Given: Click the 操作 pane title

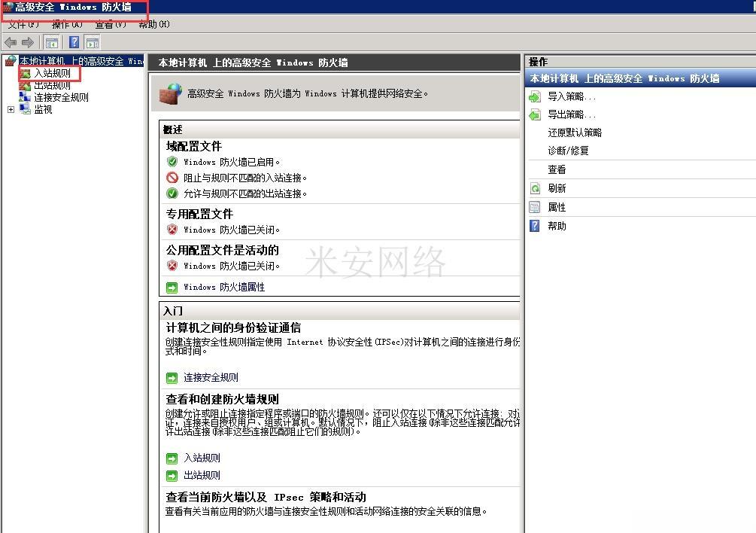Looking at the screenshot, I should pos(538,62).
